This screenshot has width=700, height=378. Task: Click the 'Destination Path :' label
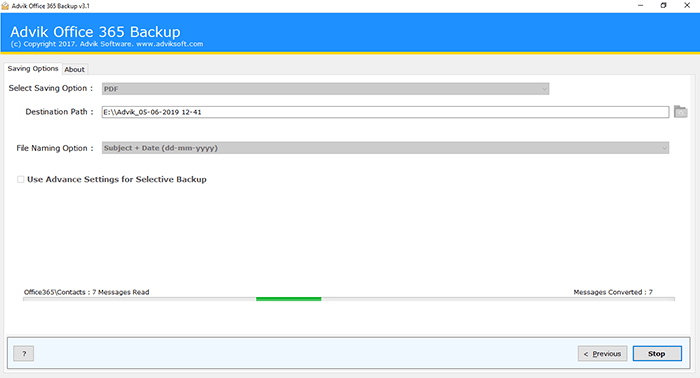click(x=59, y=112)
